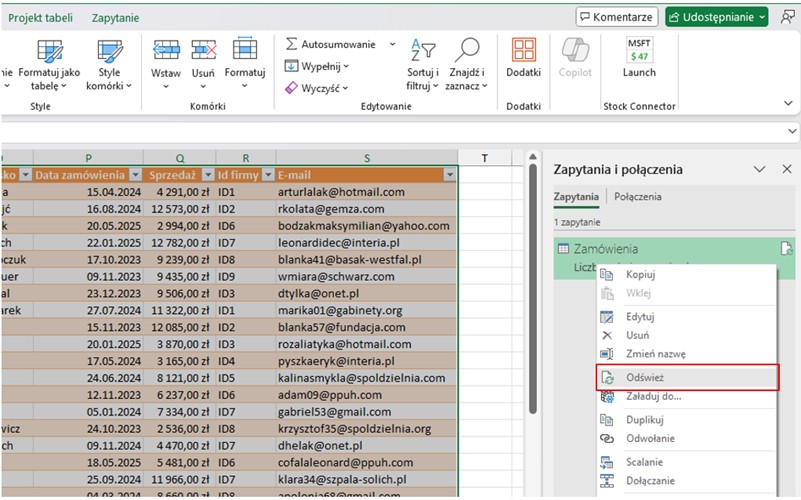
Task: Open Znajdź i zaznacz magnifier icon
Action: (x=467, y=50)
